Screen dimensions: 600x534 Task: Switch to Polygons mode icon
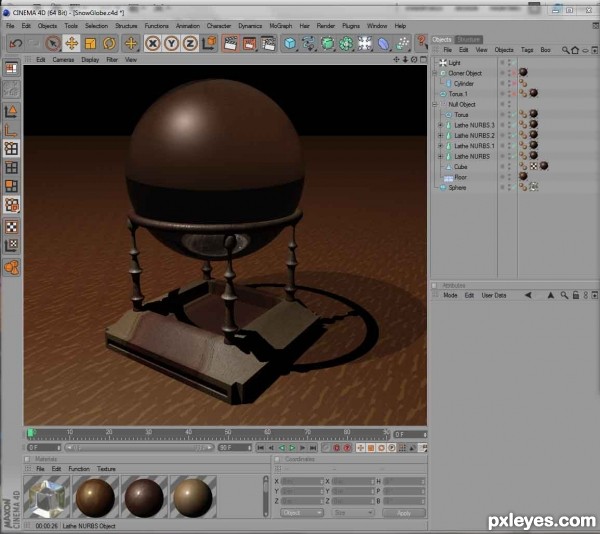pos(11,186)
